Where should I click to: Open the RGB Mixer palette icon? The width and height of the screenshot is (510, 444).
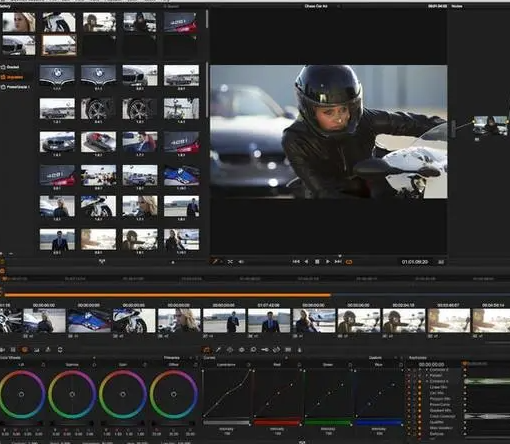(36, 350)
